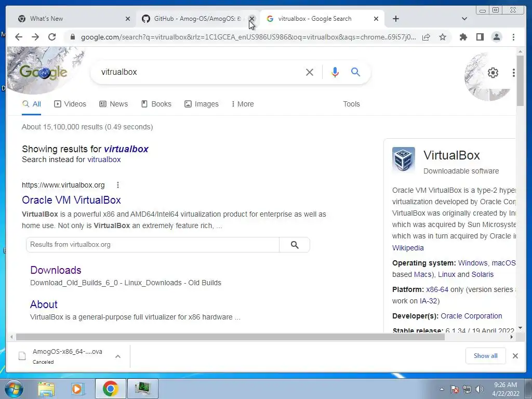
Task: Click the address bar URL
Action: tap(248, 37)
